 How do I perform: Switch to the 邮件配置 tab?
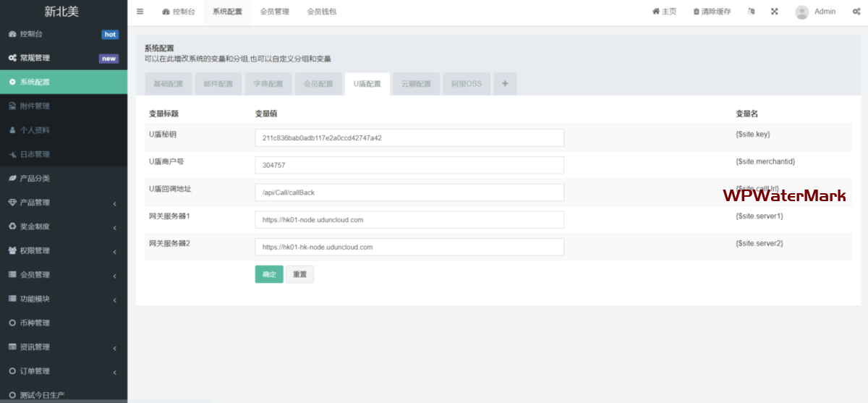[x=218, y=84]
